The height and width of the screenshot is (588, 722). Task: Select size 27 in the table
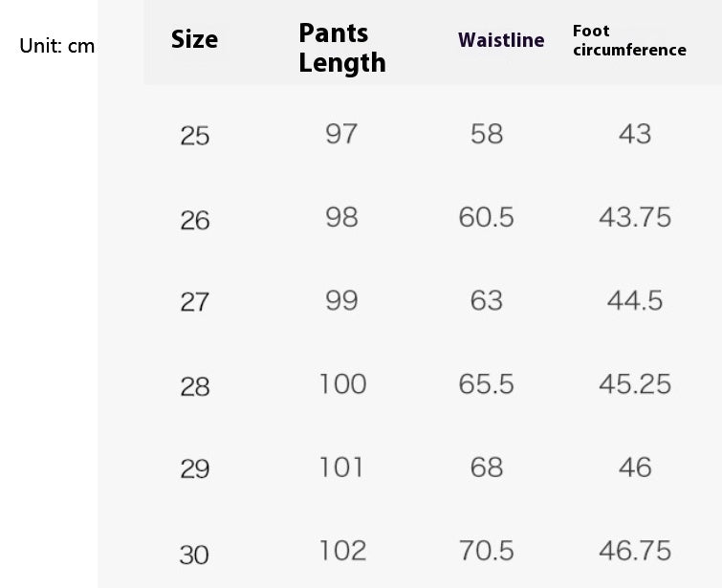click(x=194, y=303)
